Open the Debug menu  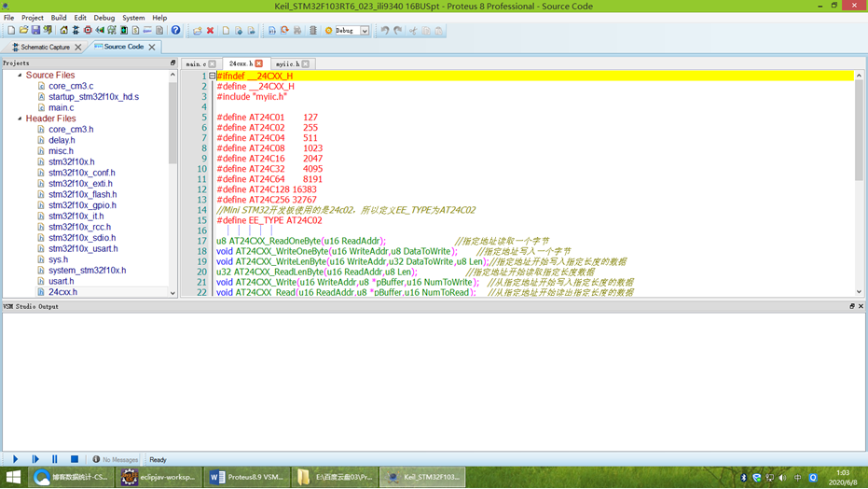pyautogui.click(x=103, y=18)
